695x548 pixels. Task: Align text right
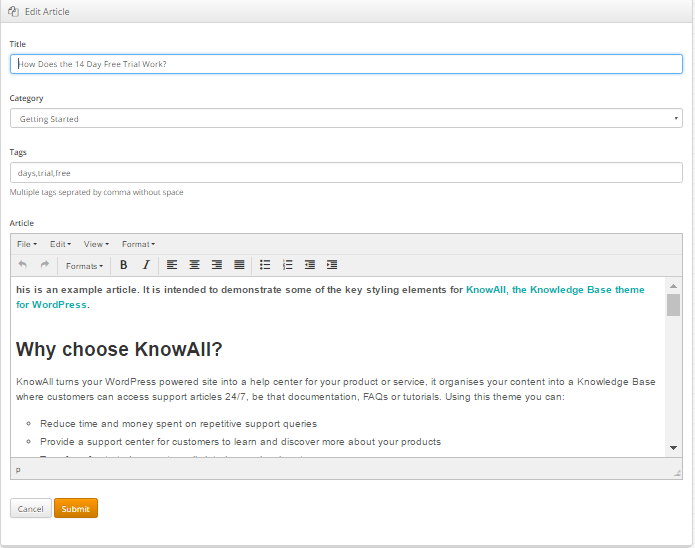[217, 265]
